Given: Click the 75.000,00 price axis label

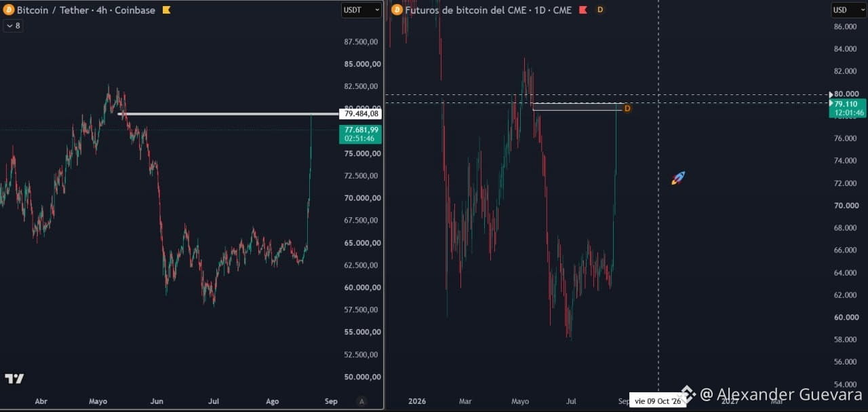Looking at the screenshot, I should (362, 153).
